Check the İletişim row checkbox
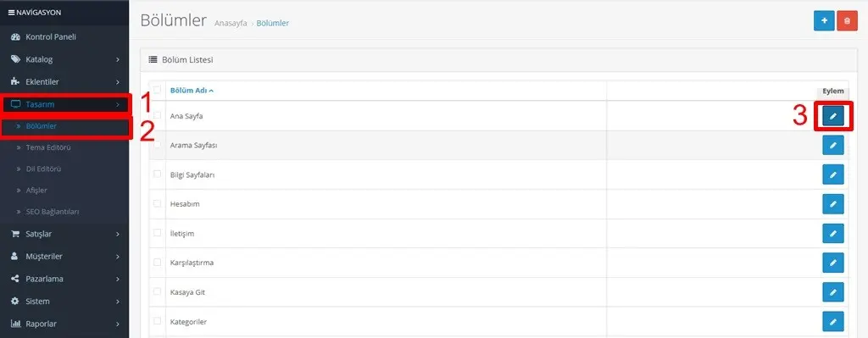Screen dimensions: 868x338 (x=157, y=232)
